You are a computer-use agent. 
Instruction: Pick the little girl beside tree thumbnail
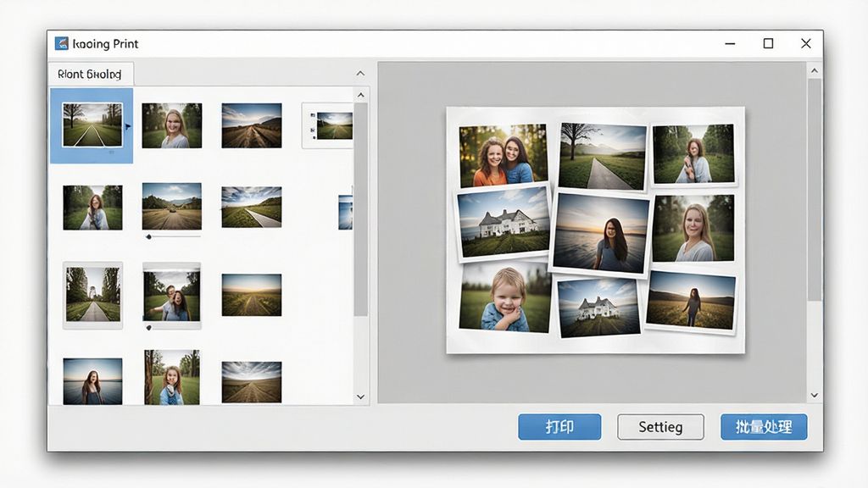pyautogui.click(x=171, y=377)
